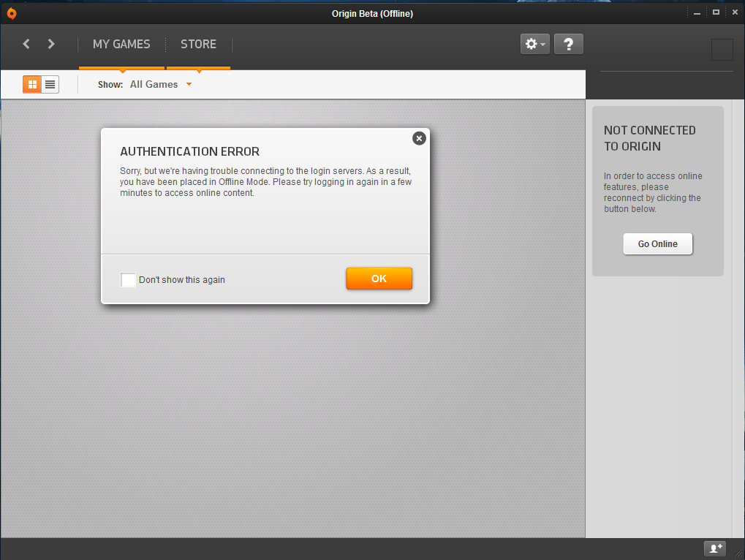
Task: Switch to list view of games
Action: (x=50, y=84)
